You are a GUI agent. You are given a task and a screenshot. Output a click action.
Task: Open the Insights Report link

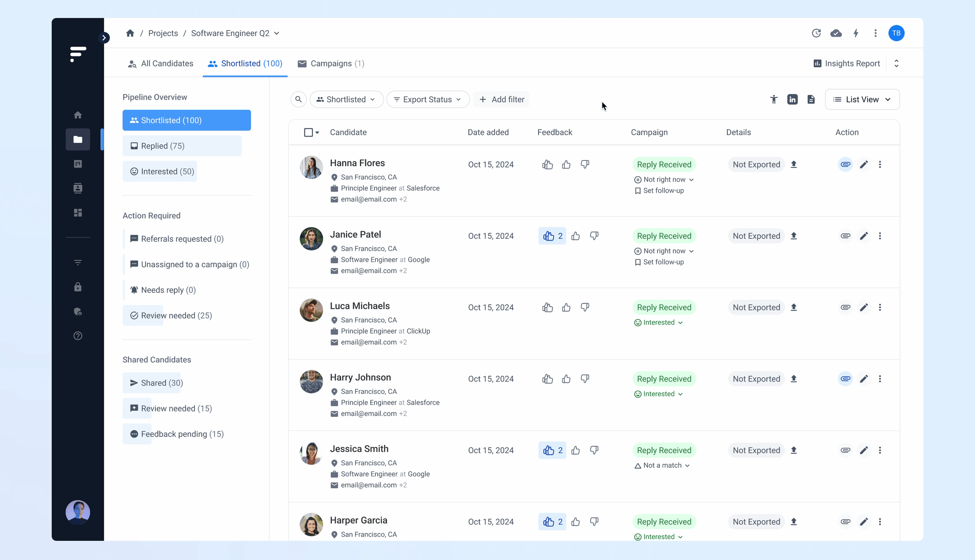tap(846, 63)
